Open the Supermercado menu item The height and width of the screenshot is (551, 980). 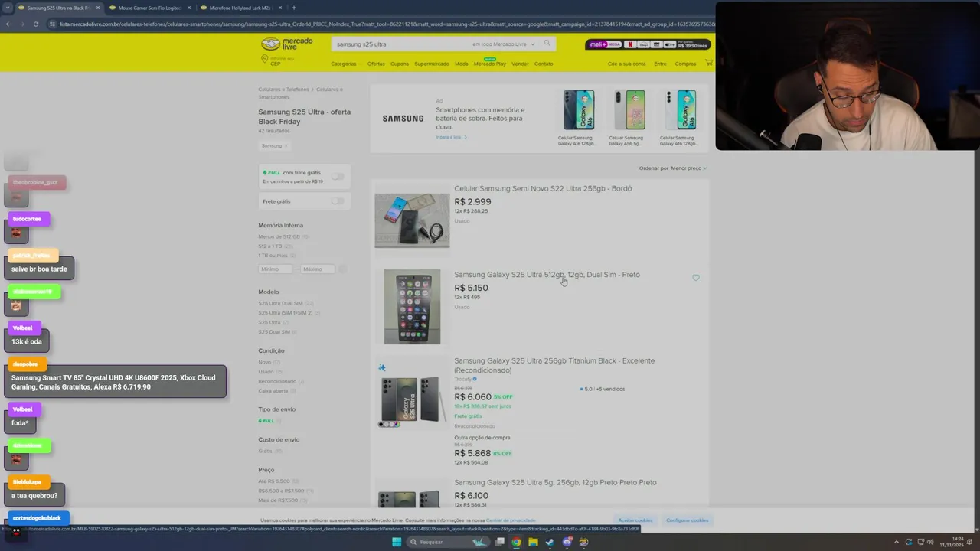click(x=432, y=64)
